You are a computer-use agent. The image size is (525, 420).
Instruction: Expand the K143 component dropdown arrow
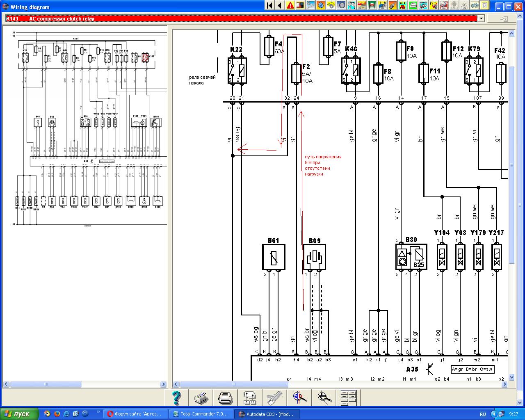[481, 18]
